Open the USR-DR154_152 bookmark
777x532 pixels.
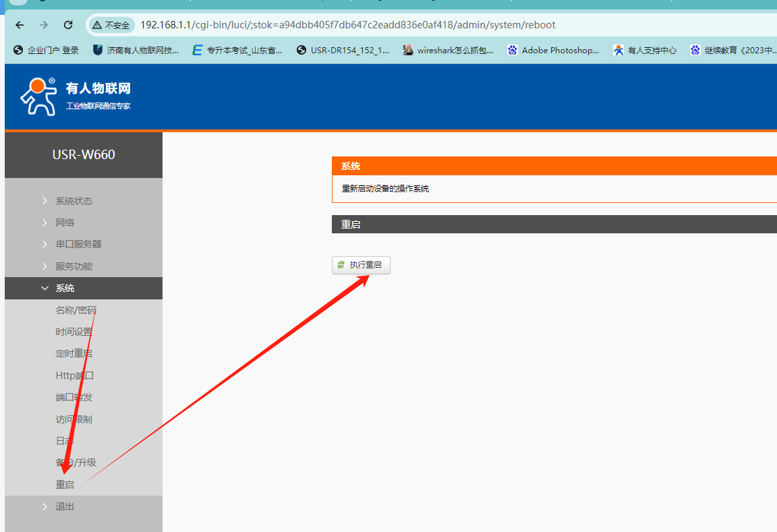pyautogui.click(x=343, y=50)
